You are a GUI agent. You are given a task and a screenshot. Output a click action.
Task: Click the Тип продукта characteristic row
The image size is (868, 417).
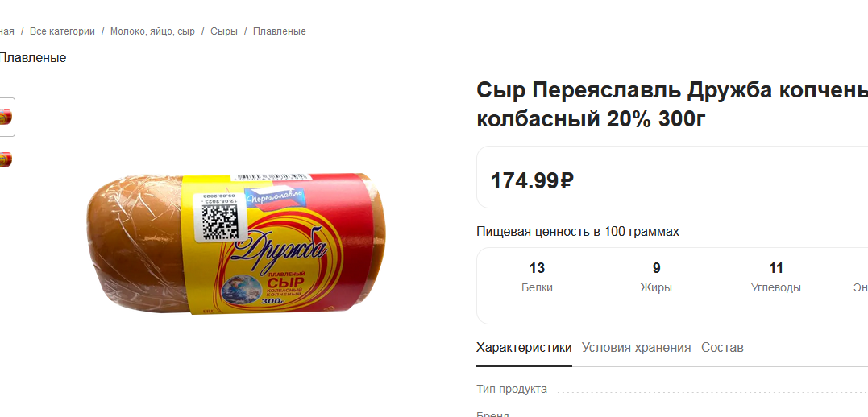tap(672, 390)
